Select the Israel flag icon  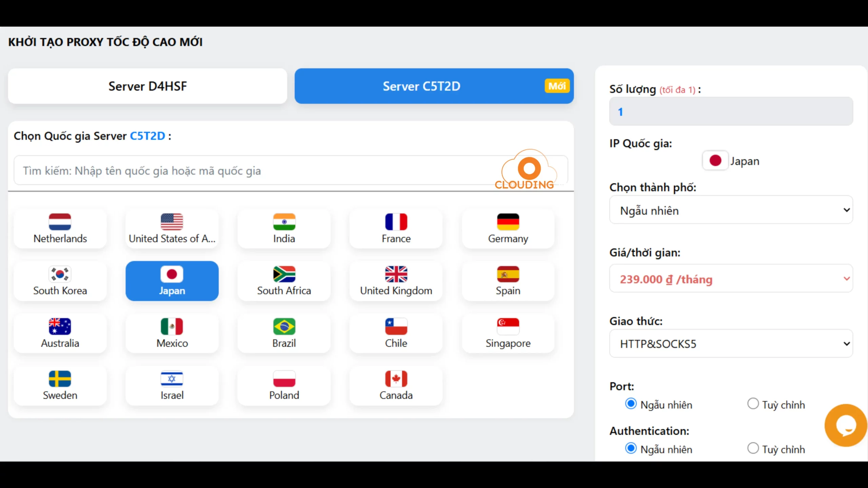pyautogui.click(x=172, y=379)
